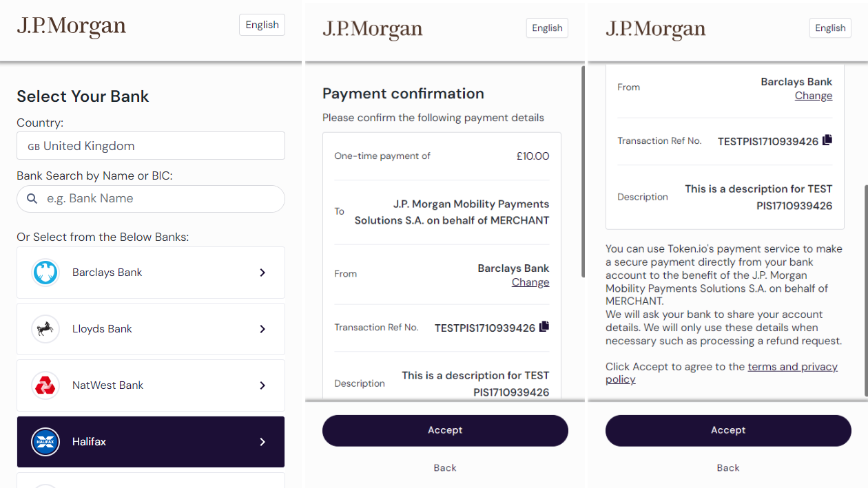The image size is (868, 488).
Task: Go Back from the Payment confirmation heading panel
Action: 445,468
